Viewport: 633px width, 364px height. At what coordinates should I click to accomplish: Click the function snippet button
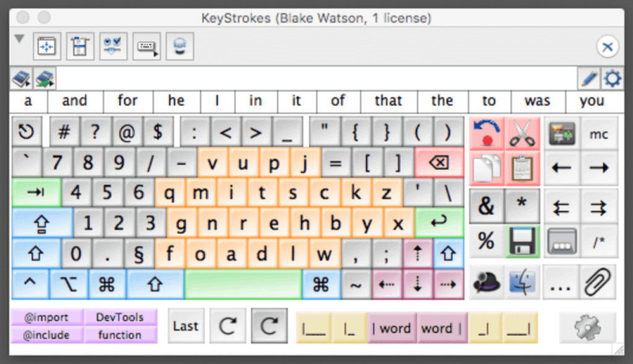[x=121, y=335]
